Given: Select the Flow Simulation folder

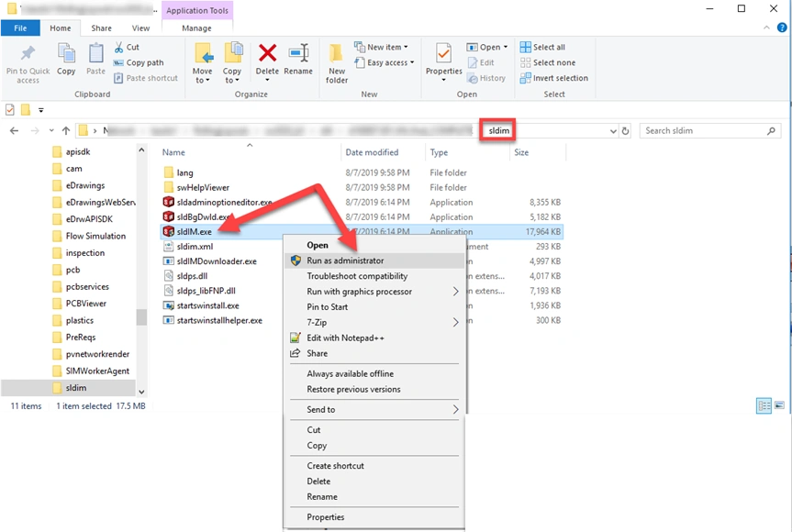Looking at the screenshot, I should pos(95,236).
